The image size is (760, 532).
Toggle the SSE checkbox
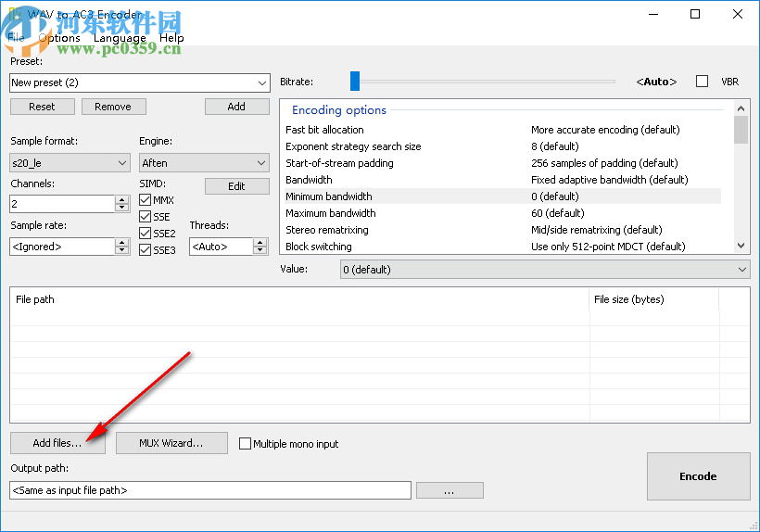[145, 217]
